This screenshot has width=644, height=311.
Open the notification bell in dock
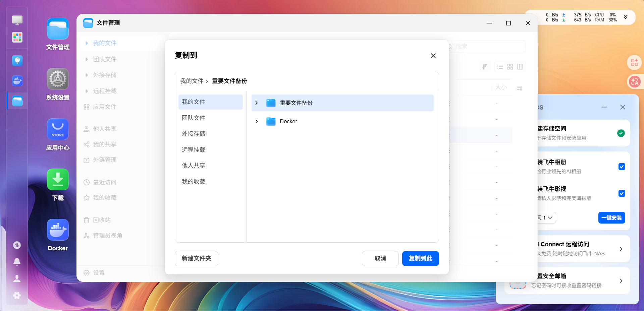tap(17, 262)
